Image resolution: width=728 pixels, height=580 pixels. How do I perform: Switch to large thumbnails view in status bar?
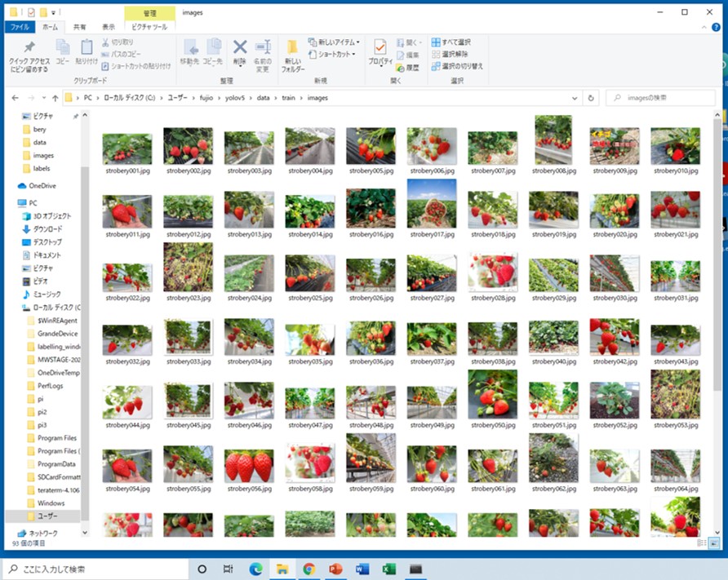[715, 543]
